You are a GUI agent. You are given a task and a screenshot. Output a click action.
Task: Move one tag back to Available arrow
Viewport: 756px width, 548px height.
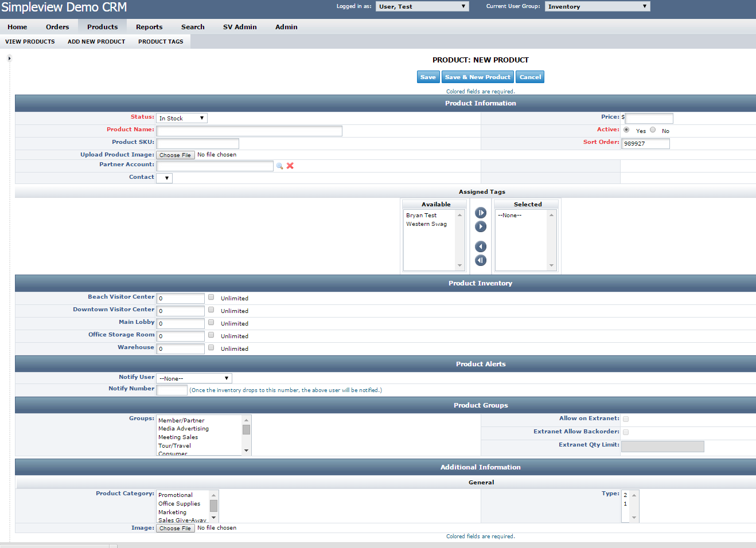pos(481,246)
